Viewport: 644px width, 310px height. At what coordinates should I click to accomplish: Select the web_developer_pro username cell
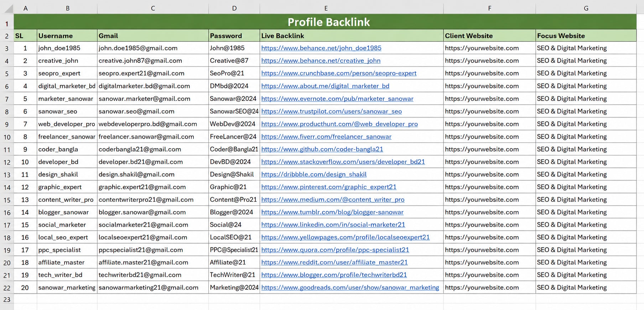click(x=67, y=124)
